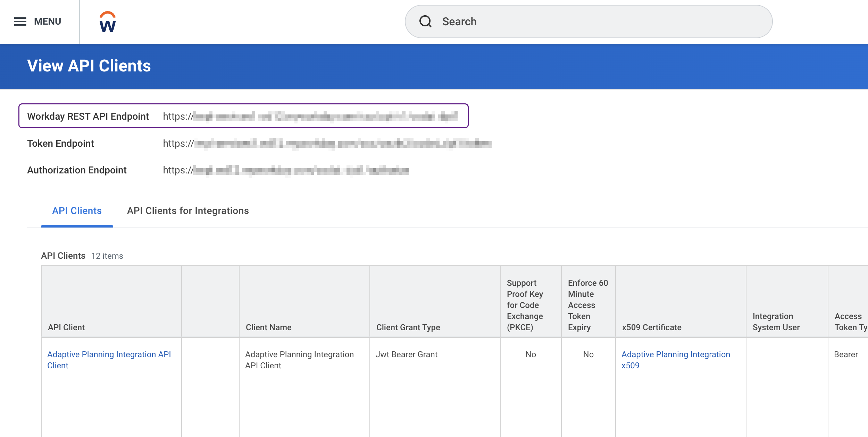Click the Authorization Endpoint label
Viewport: 868px width, 437px height.
pos(77,170)
